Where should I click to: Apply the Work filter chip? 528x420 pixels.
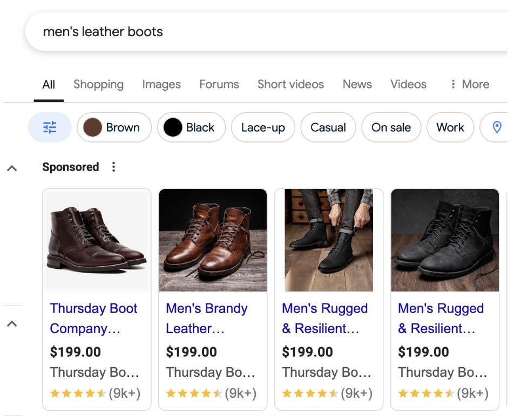[450, 127]
